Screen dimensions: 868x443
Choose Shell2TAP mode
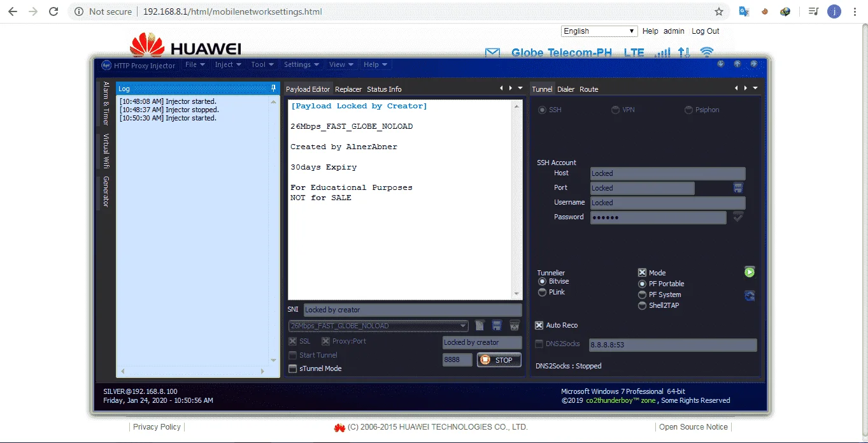tap(643, 306)
